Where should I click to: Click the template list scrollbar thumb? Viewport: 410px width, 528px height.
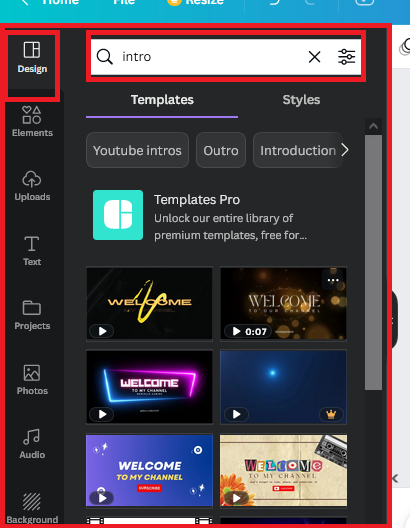point(373,263)
